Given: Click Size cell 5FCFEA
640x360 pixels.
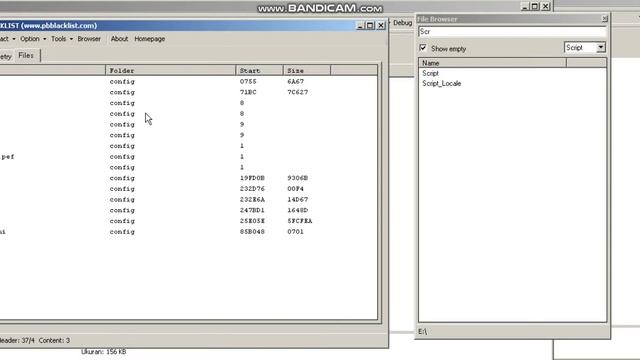Looking at the screenshot, I should click(x=300, y=221).
